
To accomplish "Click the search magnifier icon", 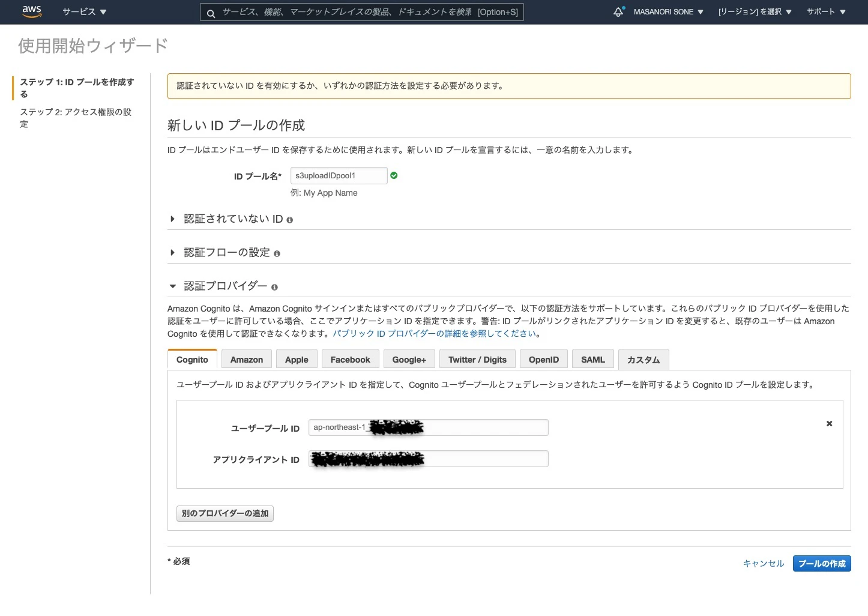I will pyautogui.click(x=211, y=12).
